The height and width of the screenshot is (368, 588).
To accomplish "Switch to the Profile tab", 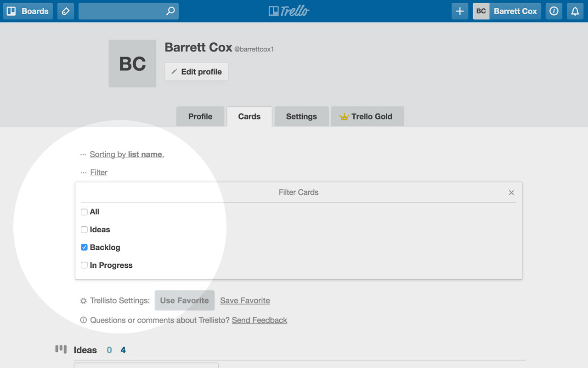I will [200, 116].
